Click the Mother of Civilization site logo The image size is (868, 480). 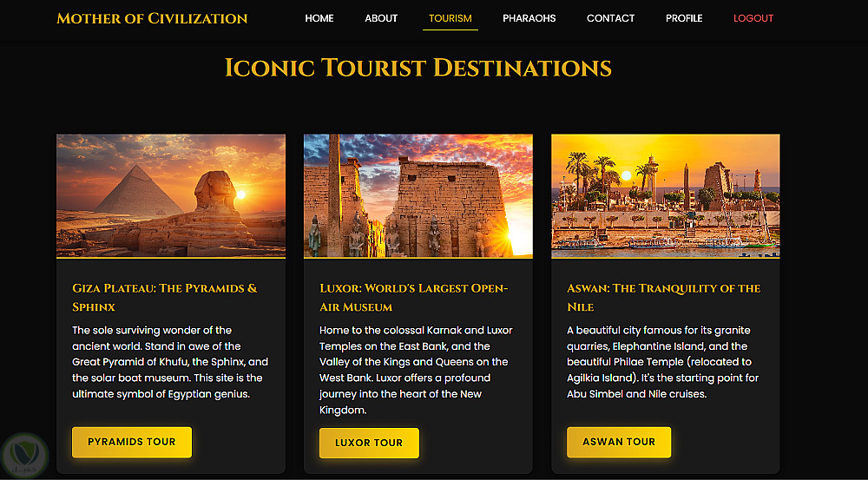coord(152,18)
